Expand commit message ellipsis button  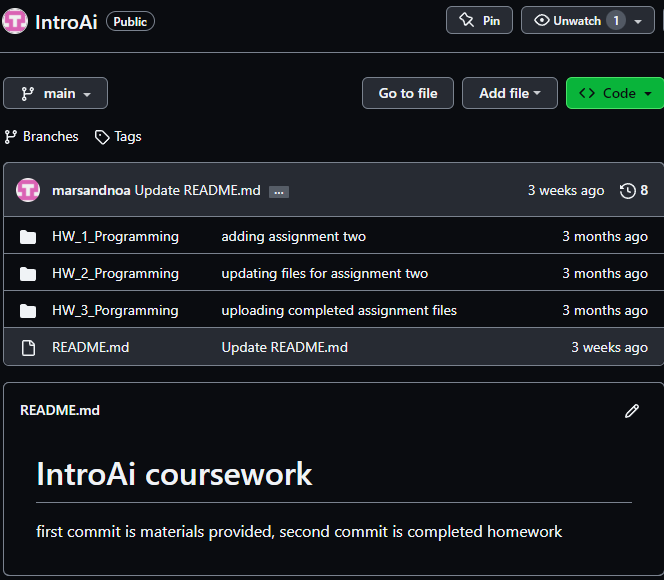coord(279,191)
